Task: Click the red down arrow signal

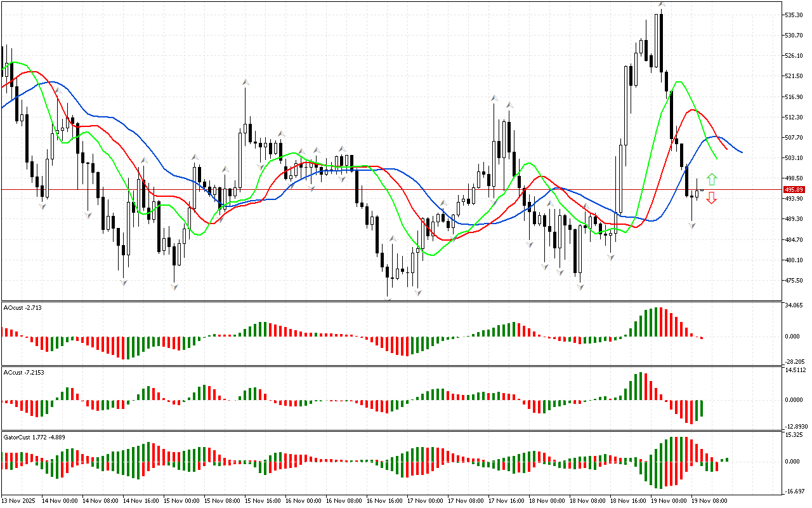Action: 712,198
